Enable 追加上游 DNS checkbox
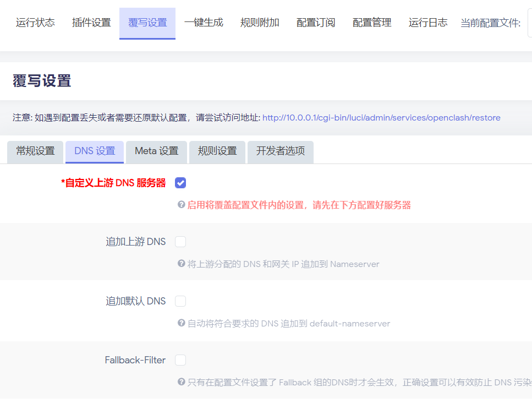Screen dimensions: 532x403 (x=180, y=242)
